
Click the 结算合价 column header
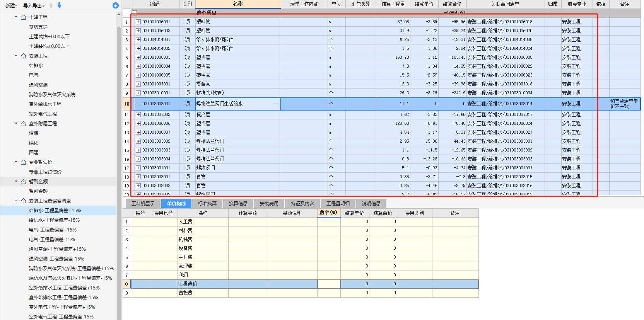pos(452,4)
